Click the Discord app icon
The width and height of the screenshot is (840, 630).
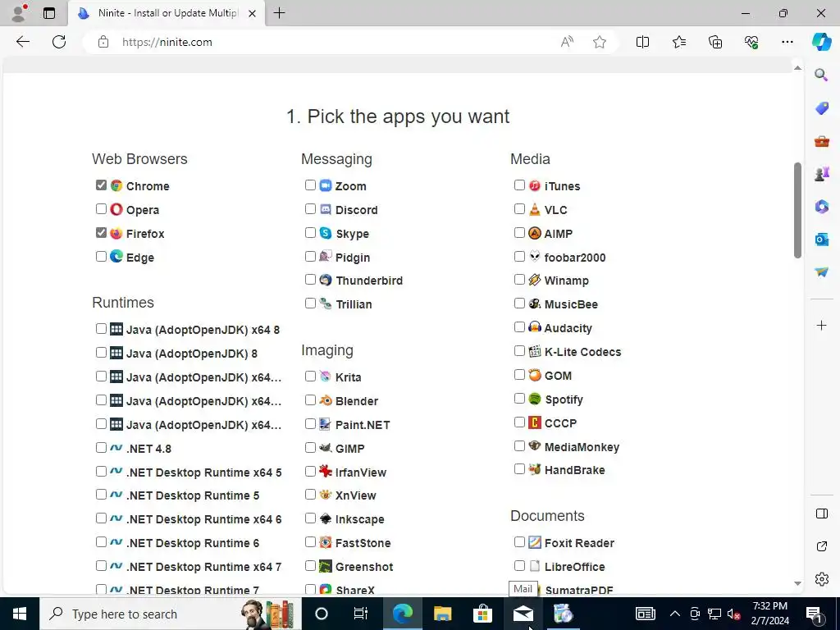326,209
